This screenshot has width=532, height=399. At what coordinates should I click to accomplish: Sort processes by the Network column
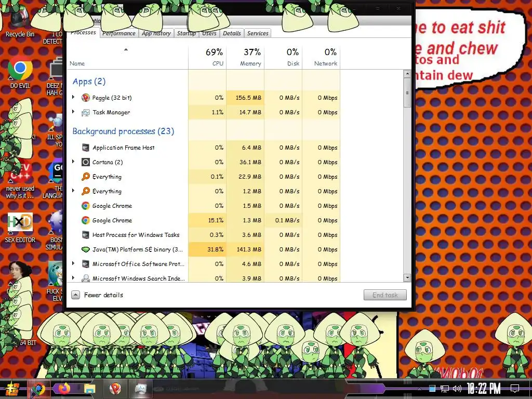tap(321, 58)
